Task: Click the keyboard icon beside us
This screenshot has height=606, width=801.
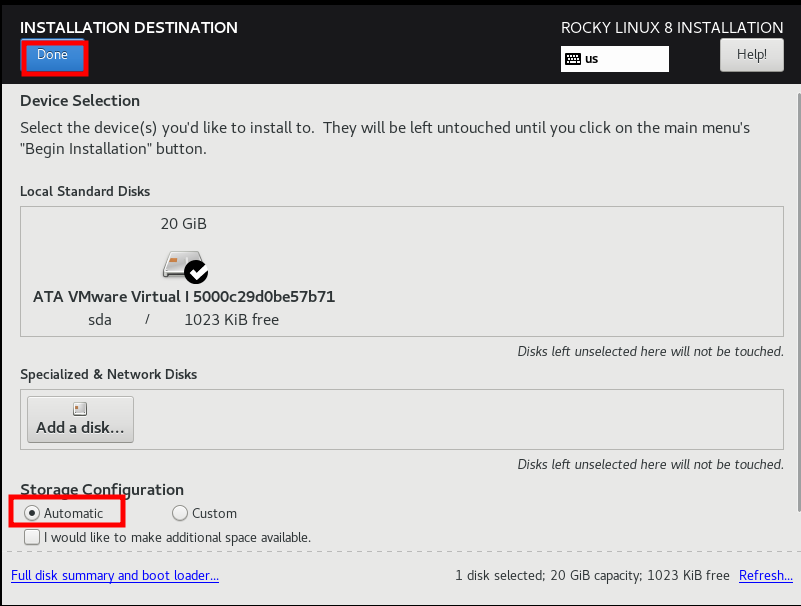Action: point(573,59)
